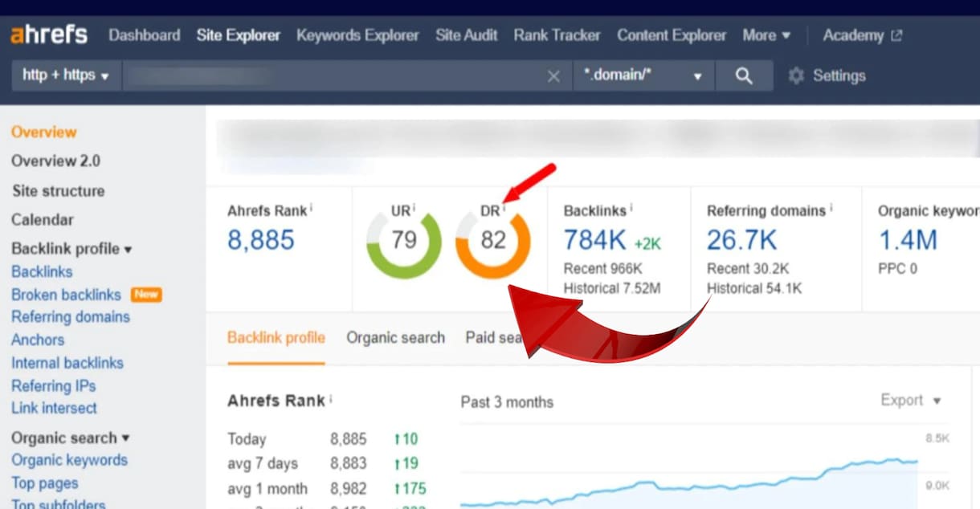The width and height of the screenshot is (980, 509).
Task: Click the magnifier search button
Action: click(x=745, y=75)
